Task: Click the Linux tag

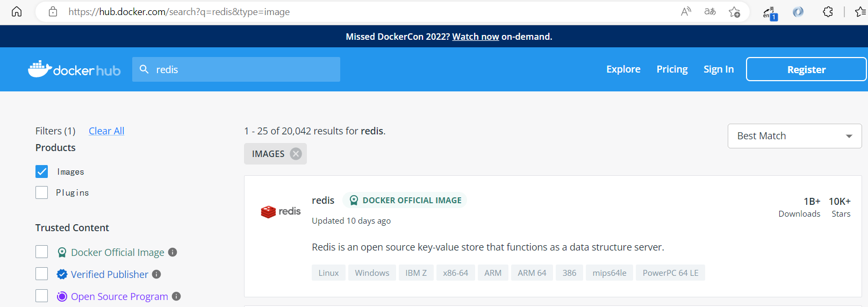Action: 328,273
